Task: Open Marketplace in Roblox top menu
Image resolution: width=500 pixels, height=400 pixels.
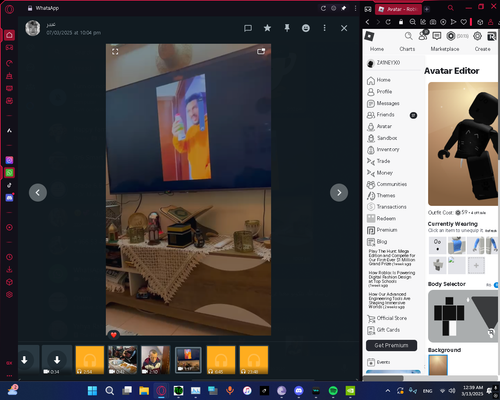Action: coord(445,49)
